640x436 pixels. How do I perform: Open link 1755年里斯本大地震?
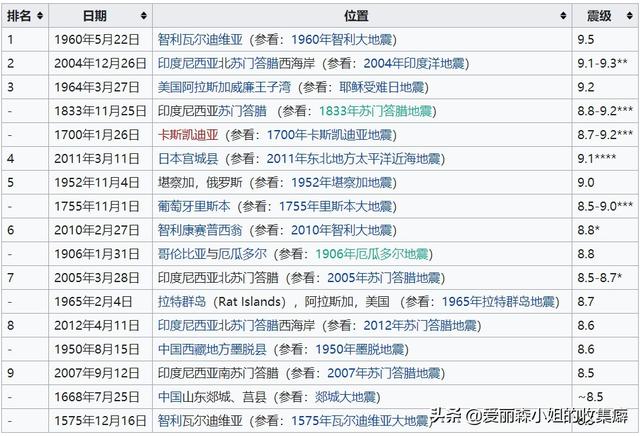(336, 206)
